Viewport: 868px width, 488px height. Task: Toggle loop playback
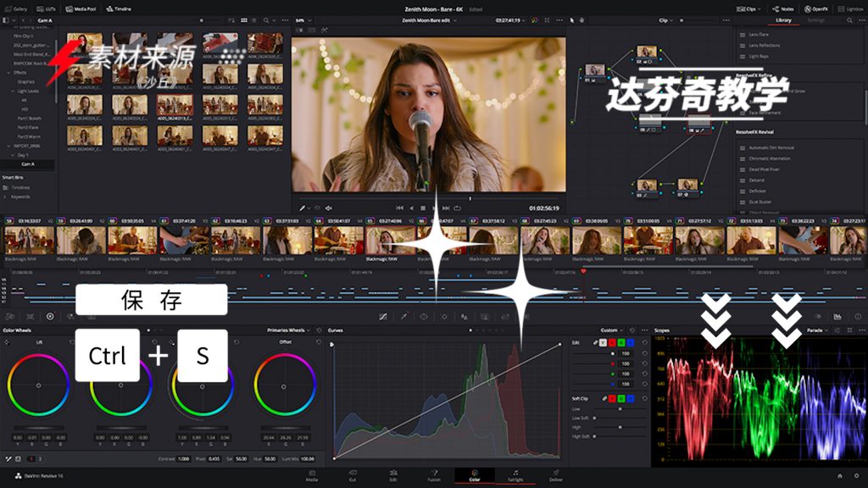pyautogui.click(x=457, y=208)
